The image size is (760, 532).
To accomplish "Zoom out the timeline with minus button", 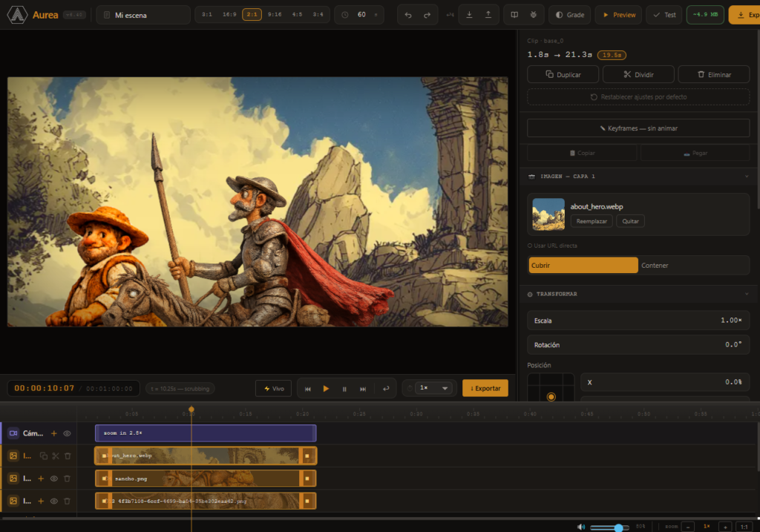I will pyautogui.click(x=687, y=527).
